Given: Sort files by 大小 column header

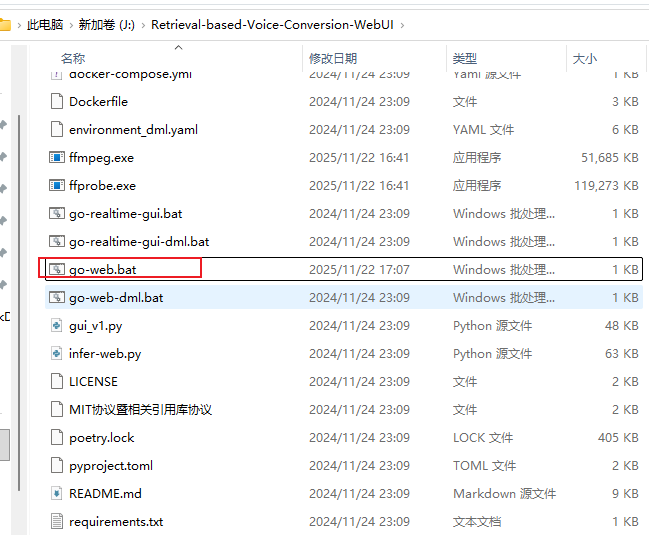Looking at the screenshot, I should (585, 59).
